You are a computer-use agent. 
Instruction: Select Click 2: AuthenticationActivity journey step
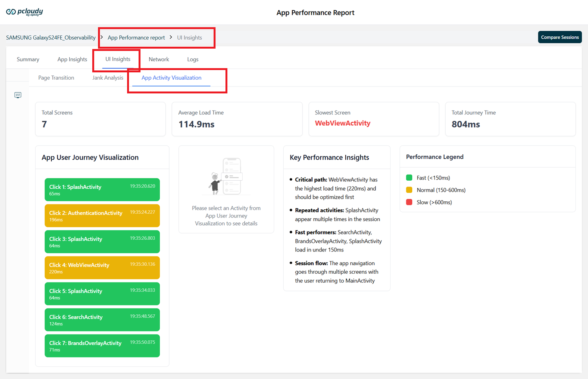pos(102,216)
